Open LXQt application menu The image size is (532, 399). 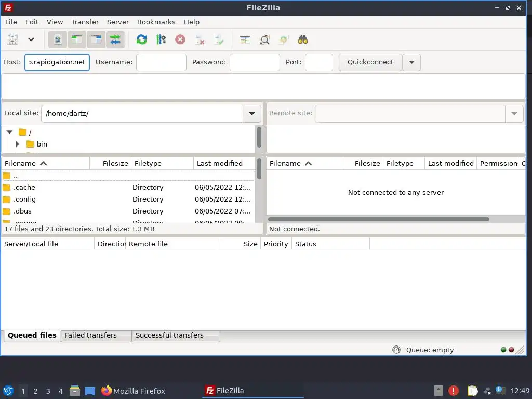(x=8, y=391)
